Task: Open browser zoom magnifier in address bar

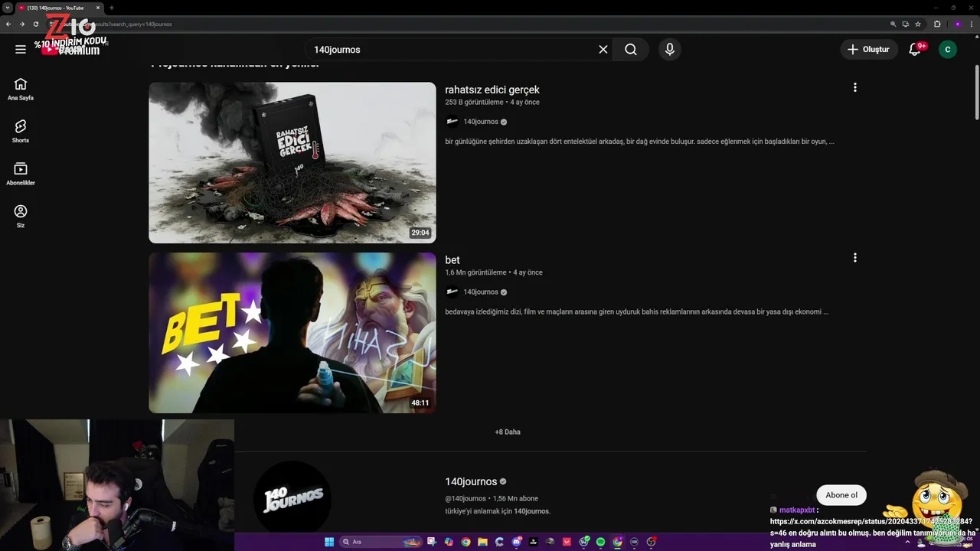Action: [x=893, y=24]
